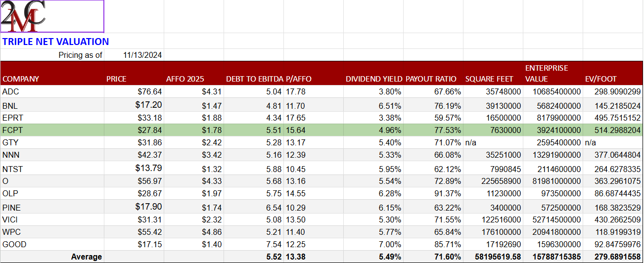Select the COMPANY column header
The width and height of the screenshot is (644, 263).
coord(21,79)
